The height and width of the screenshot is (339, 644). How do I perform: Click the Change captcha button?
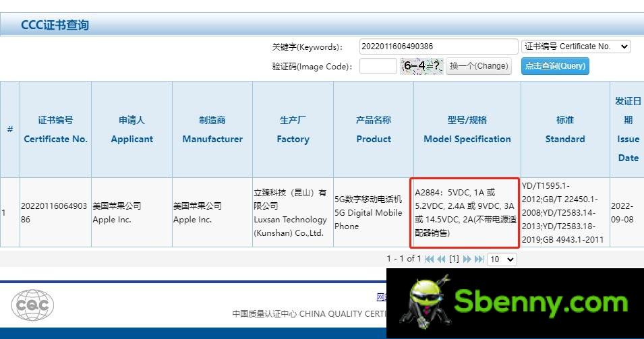[479, 66]
